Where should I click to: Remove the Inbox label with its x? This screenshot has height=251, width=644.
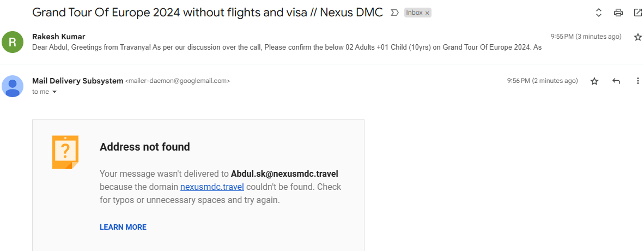(x=427, y=13)
